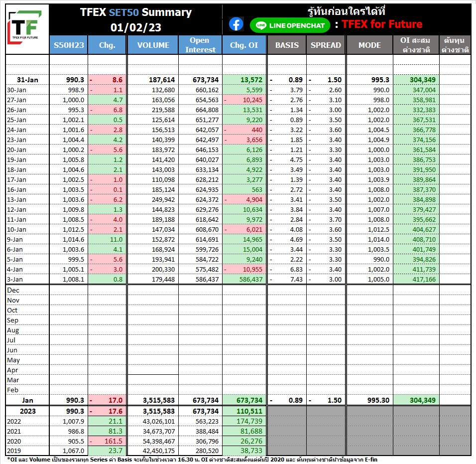Select the BASIS column header
This screenshot has height=464, width=476.
click(x=287, y=45)
